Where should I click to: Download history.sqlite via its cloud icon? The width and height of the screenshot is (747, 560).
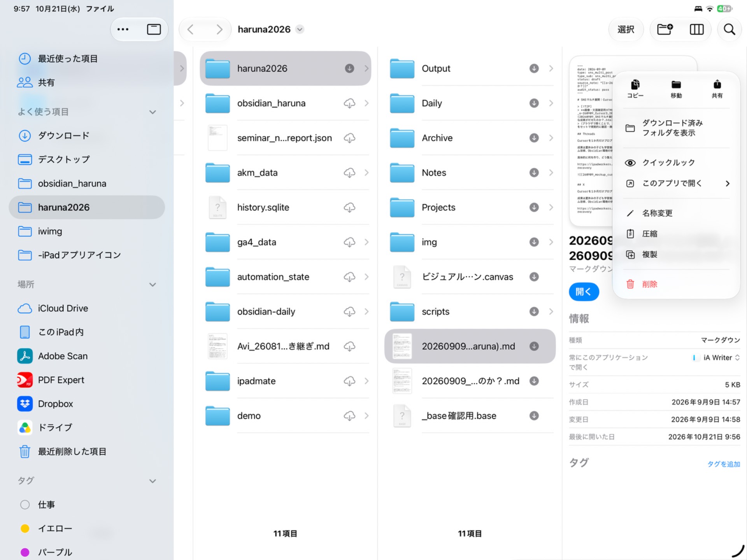349,207
